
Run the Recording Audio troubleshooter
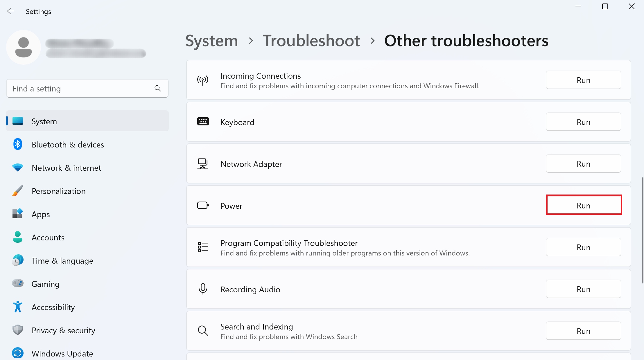pyautogui.click(x=583, y=289)
